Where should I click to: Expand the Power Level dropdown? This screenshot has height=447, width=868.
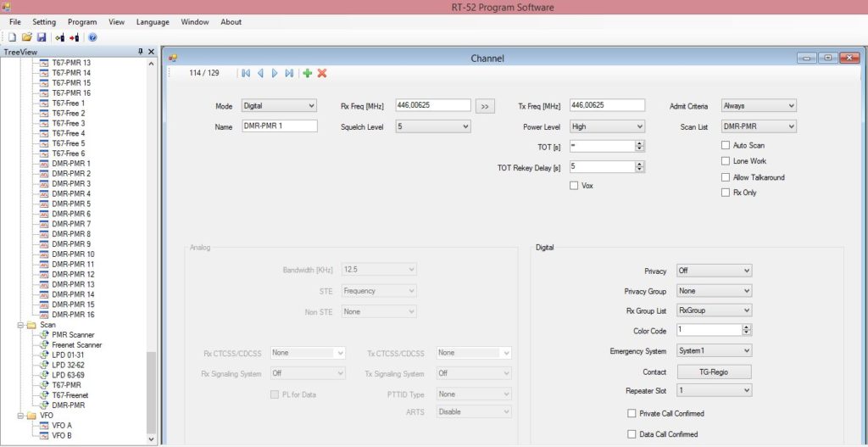(607, 126)
